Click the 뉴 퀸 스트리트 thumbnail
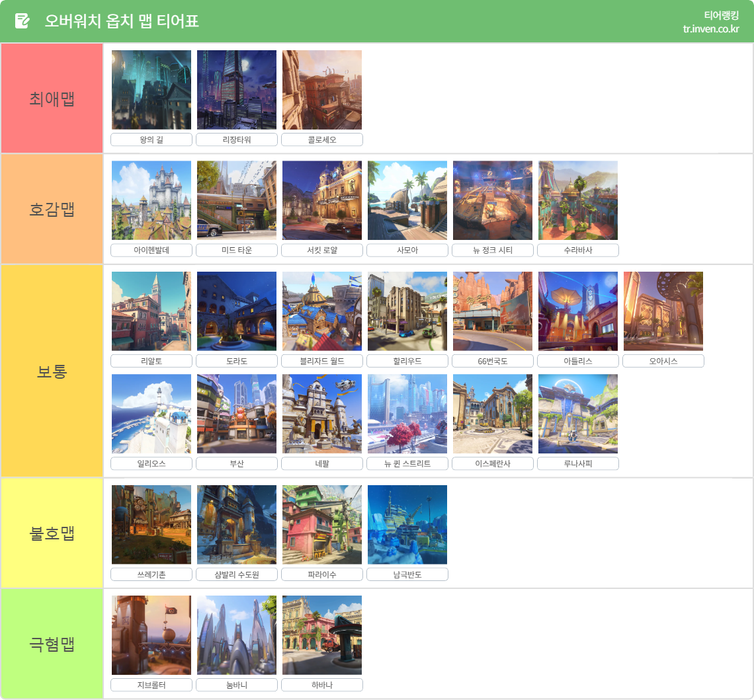Viewport: 754px width, 700px height. pos(407,414)
